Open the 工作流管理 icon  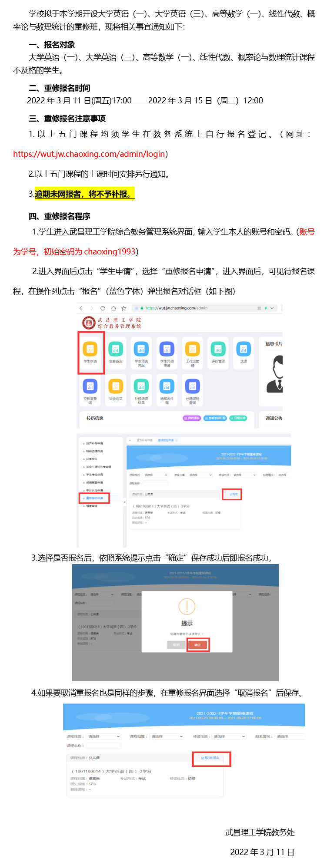pos(193,349)
